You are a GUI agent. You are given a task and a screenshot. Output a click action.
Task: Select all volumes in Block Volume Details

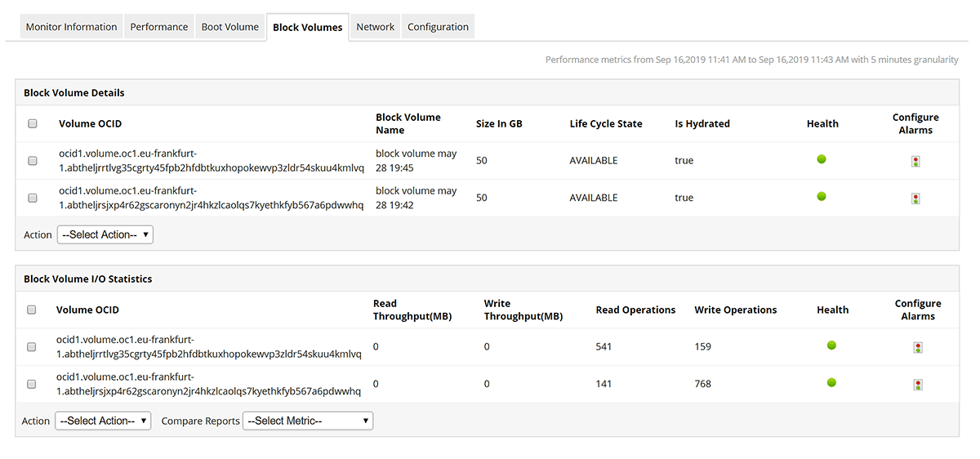pos(33,124)
